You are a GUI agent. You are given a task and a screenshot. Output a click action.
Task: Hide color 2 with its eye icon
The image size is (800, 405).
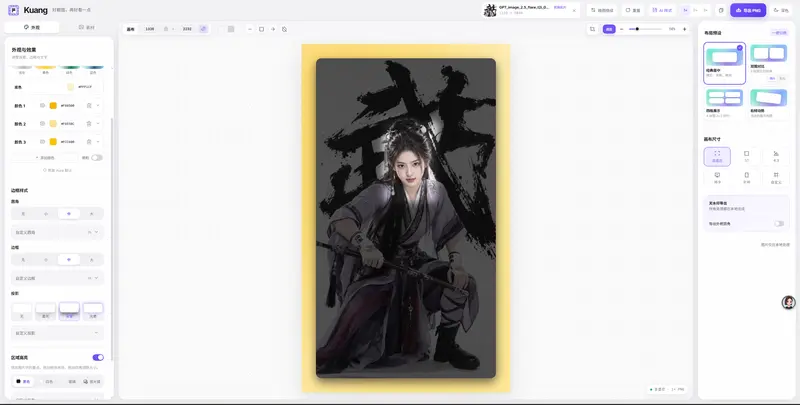(42, 123)
